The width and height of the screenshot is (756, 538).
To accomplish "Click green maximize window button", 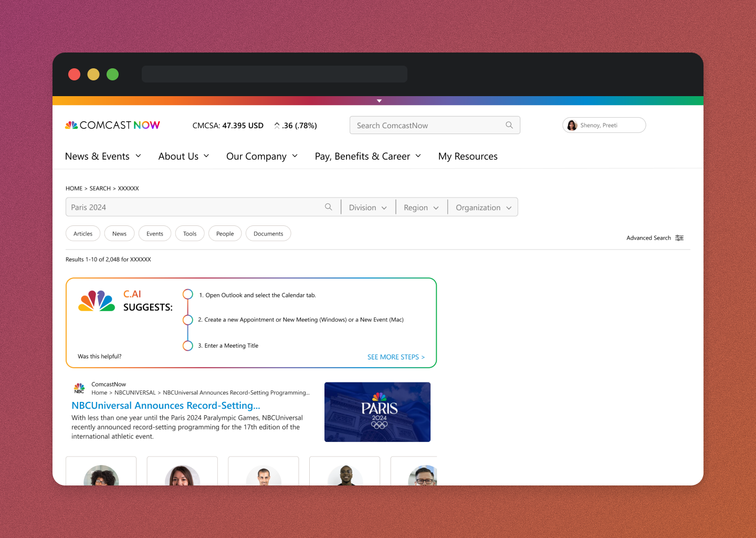I will coord(112,74).
